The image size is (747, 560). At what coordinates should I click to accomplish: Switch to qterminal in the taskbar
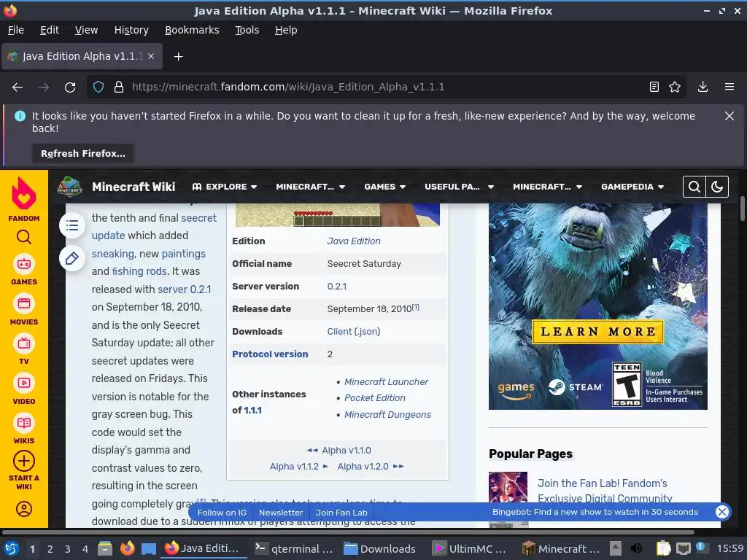click(x=294, y=548)
